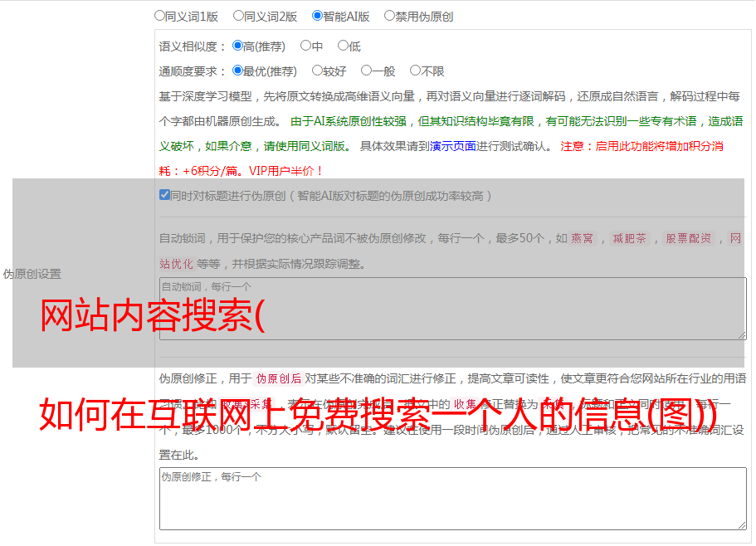Set 通顺度要求 to 较好
Screen dimensions: 756x546
[x=317, y=71]
